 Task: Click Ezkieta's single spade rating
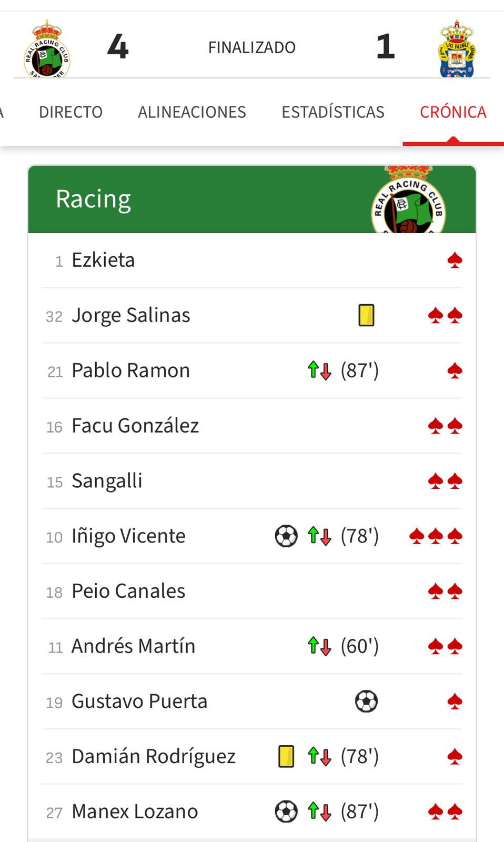coord(455,260)
